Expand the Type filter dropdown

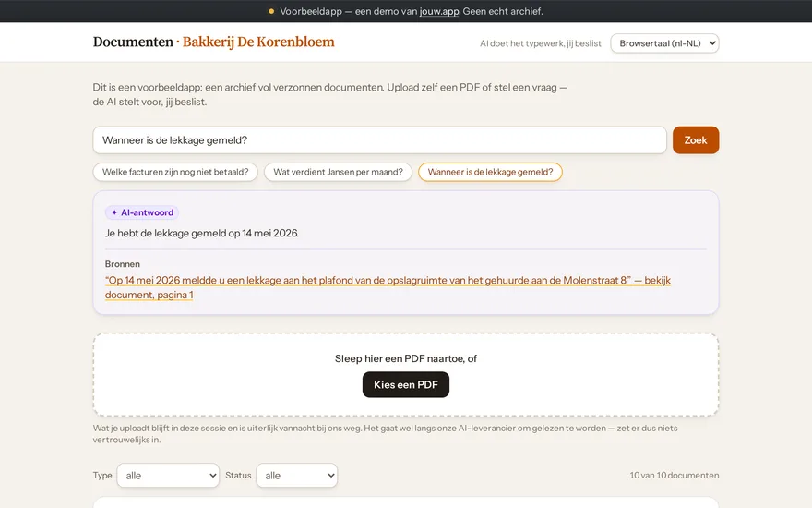click(x=168, y=476)
